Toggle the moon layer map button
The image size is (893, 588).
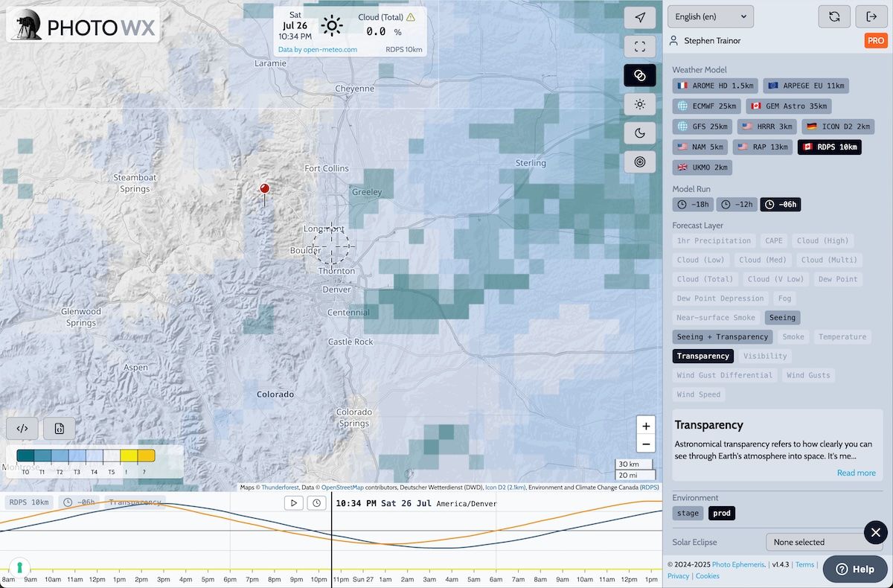(x=640, y=133)
